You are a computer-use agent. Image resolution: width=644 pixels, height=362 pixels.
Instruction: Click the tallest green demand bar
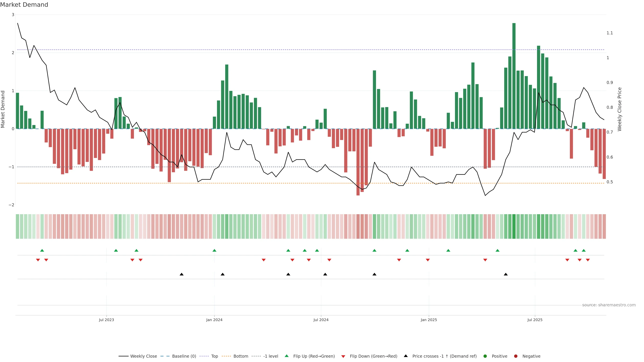point(514,75)
